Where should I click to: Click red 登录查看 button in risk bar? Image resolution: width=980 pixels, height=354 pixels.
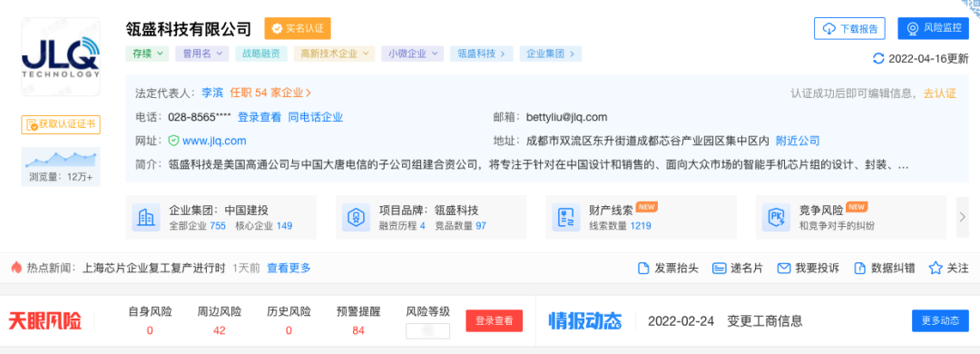click(495, 320)
